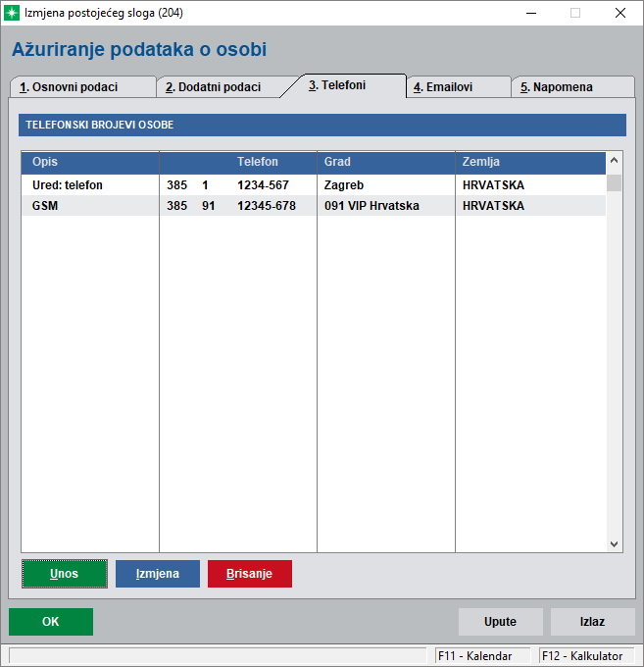This screenshot has width=644, height=667.
Task: Click HRVATSKA in the Ured: telefon row
Action: click(493, 185)
